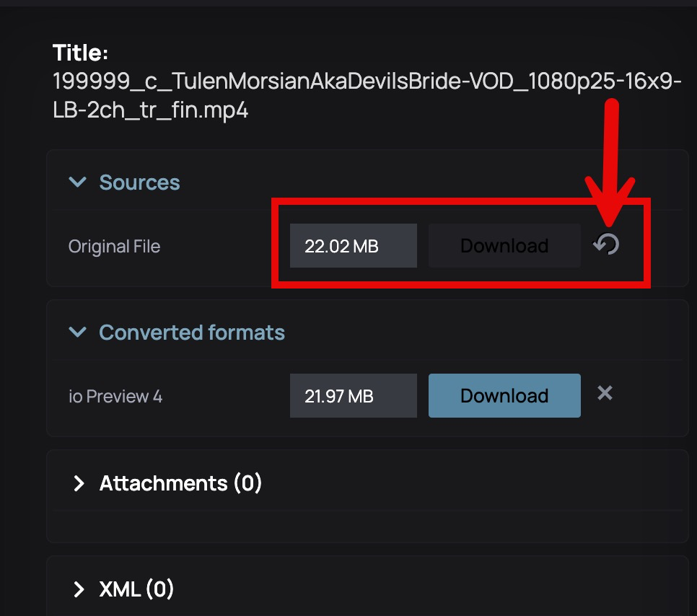The width and height of the screenshot is (697, 616).
Task: Click the XML (0) heading text
Action: 136,590
